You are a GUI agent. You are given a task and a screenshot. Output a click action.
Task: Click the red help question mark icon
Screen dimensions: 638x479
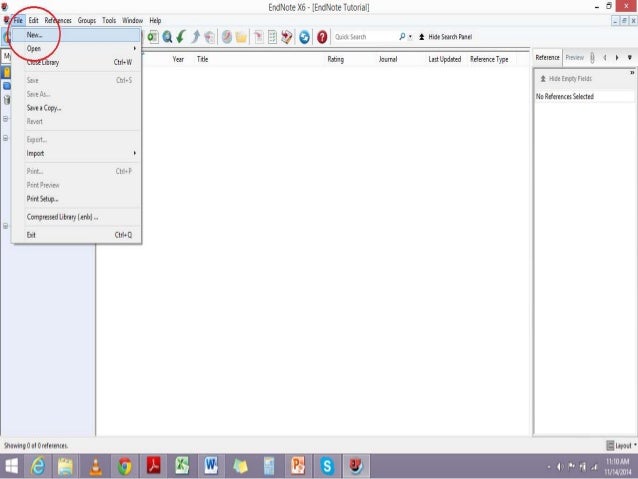[322, 37]
